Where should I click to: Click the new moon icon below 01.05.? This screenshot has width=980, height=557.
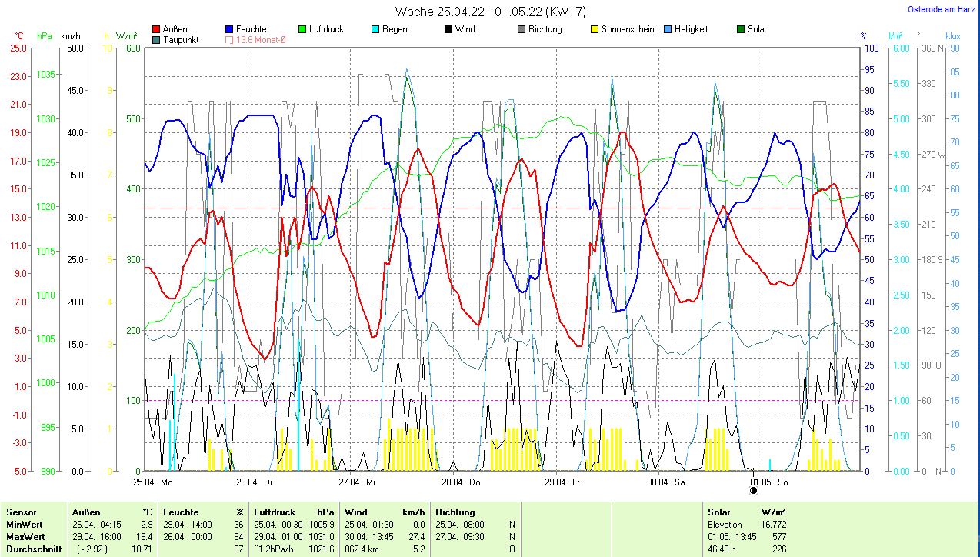click(x=754, y=490)
